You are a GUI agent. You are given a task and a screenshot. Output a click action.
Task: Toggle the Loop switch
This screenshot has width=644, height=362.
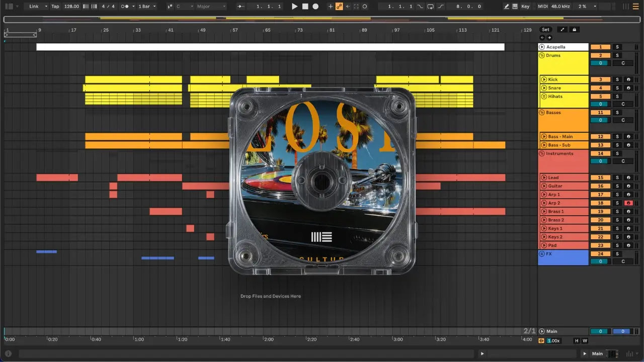pyautogui.click(x=430, y=7)
